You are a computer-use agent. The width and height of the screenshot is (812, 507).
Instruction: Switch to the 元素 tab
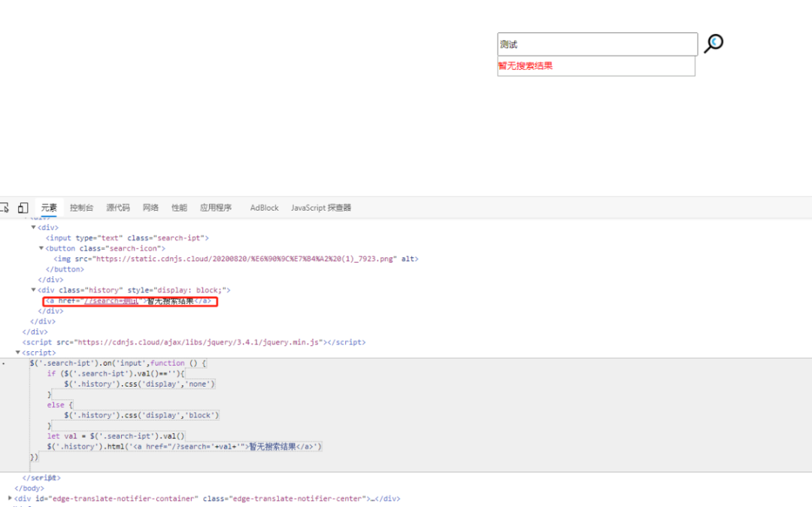click(49, 208)
